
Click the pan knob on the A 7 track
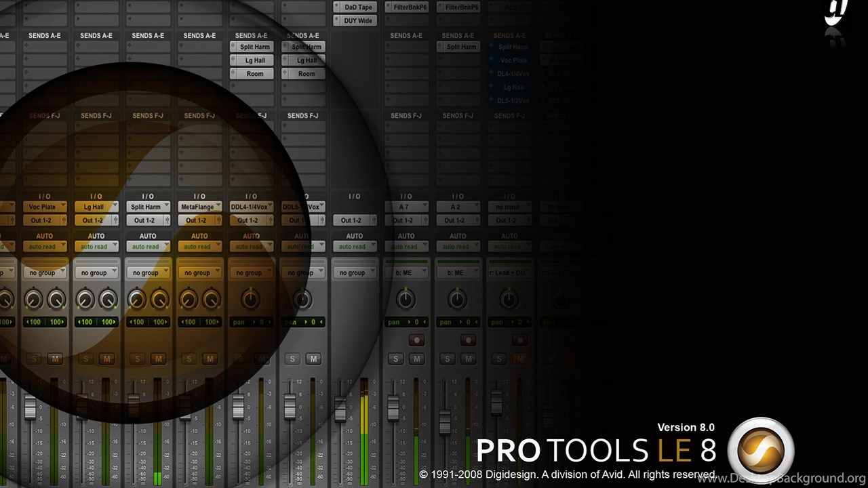point(406,298)
